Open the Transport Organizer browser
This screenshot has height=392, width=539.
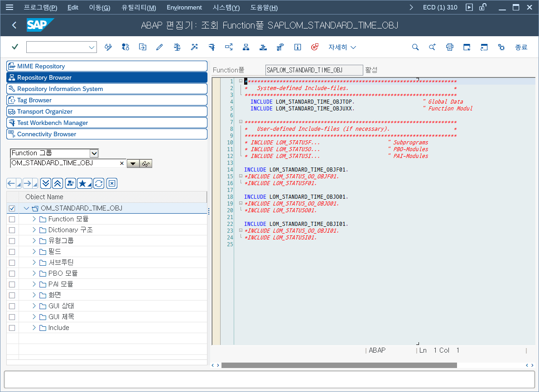pos(44,111)
